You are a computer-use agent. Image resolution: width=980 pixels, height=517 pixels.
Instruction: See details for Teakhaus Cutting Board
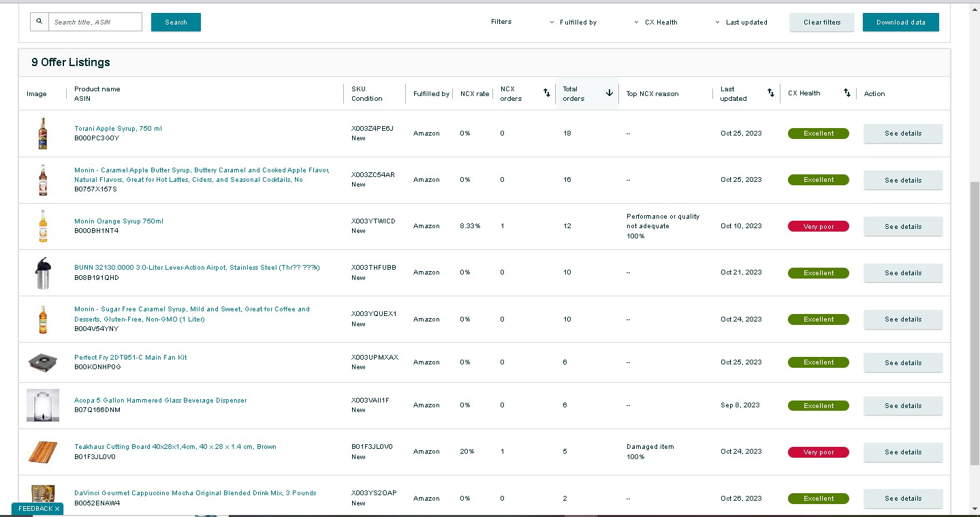[x=903, y=452]
